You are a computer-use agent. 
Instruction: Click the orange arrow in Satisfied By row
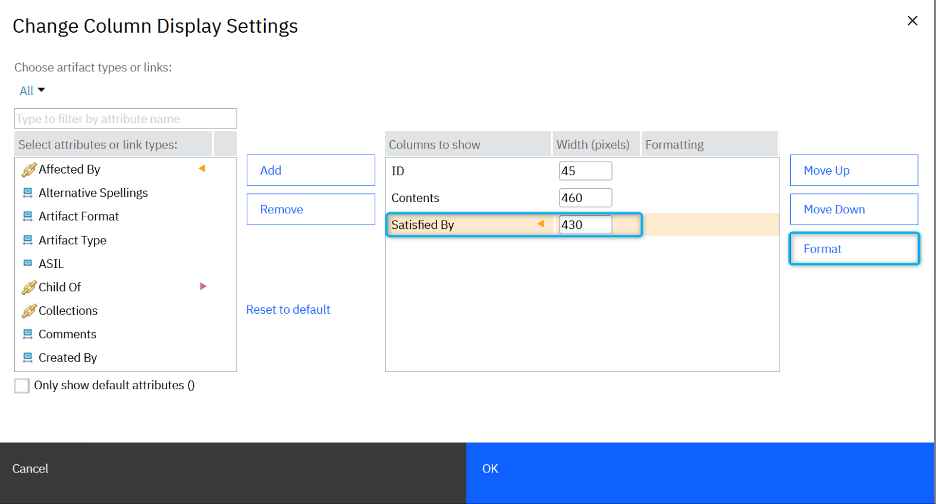541,224
